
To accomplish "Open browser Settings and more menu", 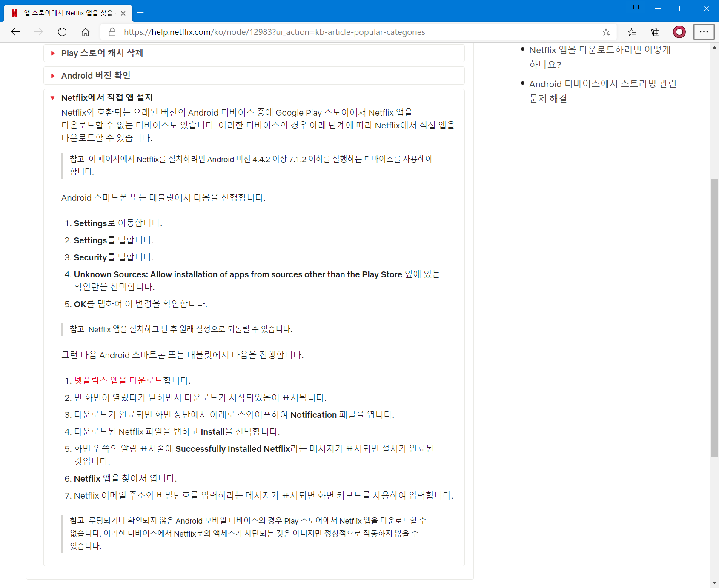I will 704,32.
